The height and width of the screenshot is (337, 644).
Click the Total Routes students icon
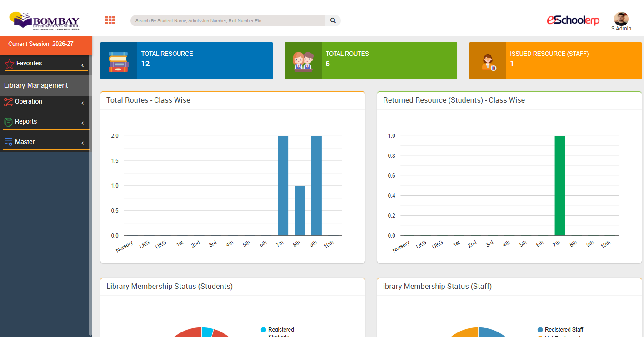tap(303, 61)
